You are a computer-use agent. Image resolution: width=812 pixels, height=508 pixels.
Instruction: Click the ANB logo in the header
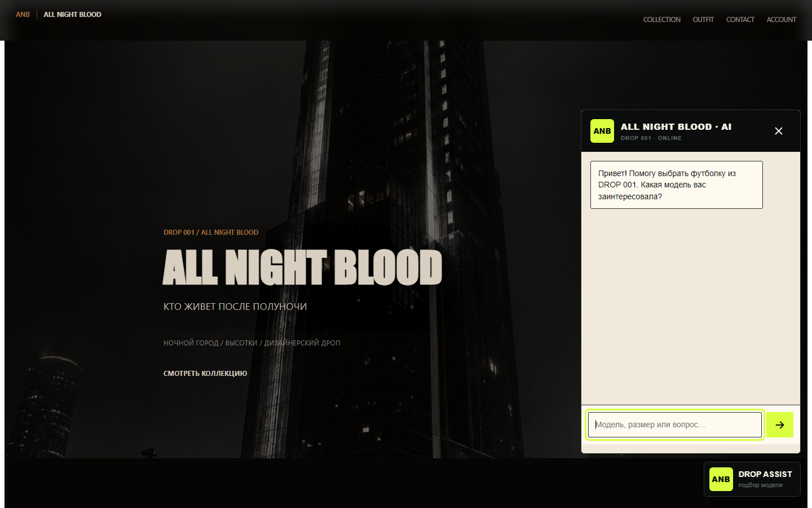point(23,15)
